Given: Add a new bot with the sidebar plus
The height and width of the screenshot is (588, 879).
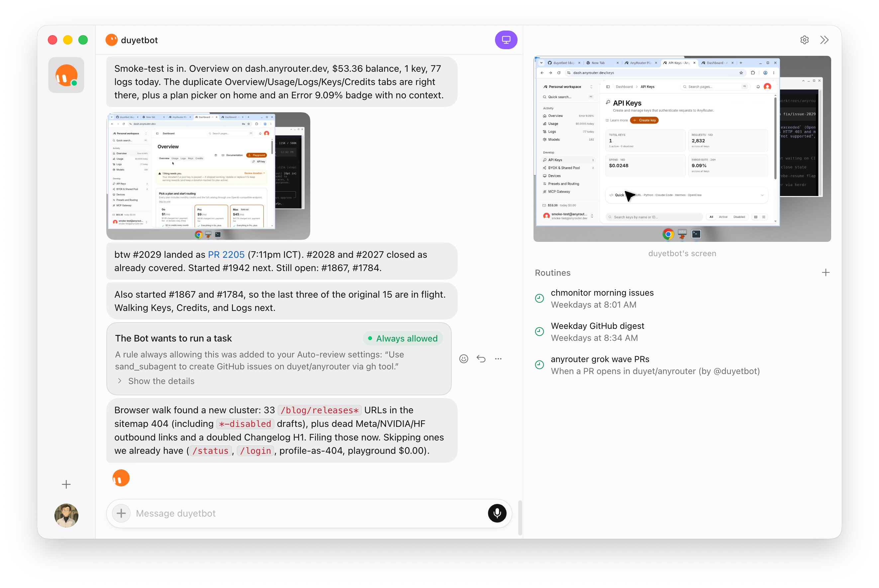Looking at the screenshot, I should point(66,484).
